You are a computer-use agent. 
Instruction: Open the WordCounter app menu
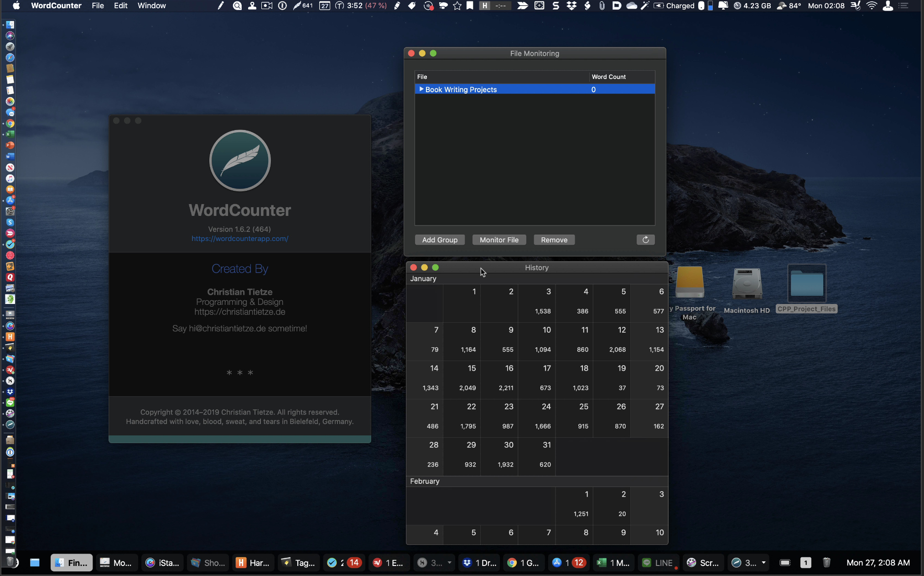[56, 5]
